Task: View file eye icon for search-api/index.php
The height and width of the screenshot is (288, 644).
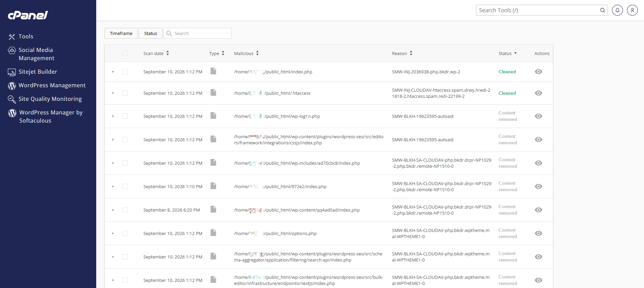Action: tap(538, 257)
